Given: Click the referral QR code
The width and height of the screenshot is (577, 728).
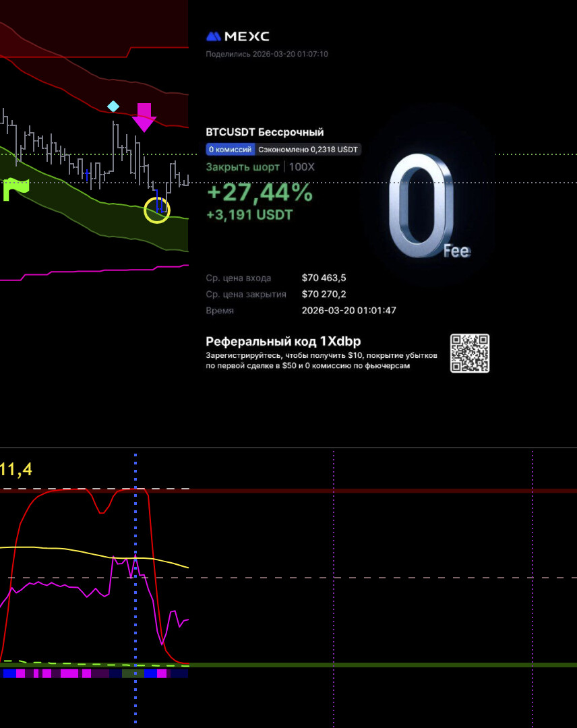Looking at the screenshot, I should point(469,353).
